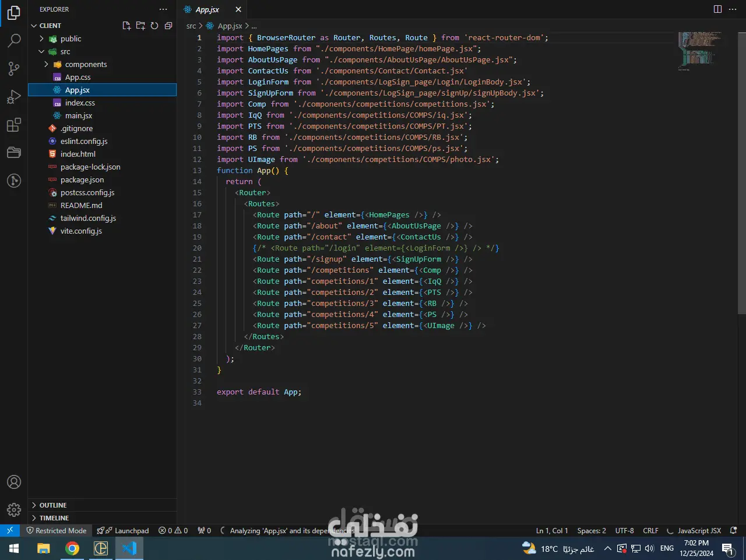Image resolution: width=746 pixels, height=560 pixels.
Task: Click Restricted Mode in status bar
Action: click(x=57, y=530)
